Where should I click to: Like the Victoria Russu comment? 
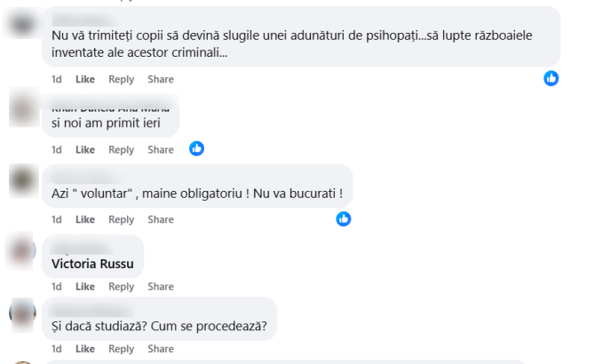[85, 287]
